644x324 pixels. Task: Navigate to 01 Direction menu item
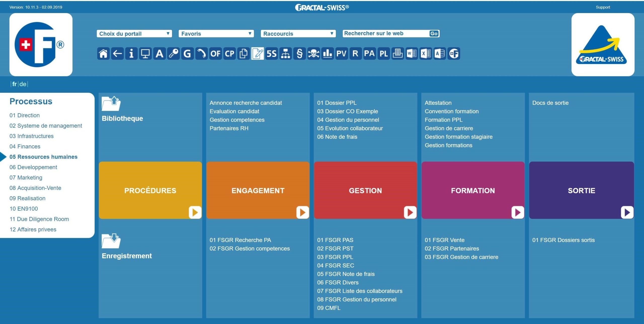23,115
